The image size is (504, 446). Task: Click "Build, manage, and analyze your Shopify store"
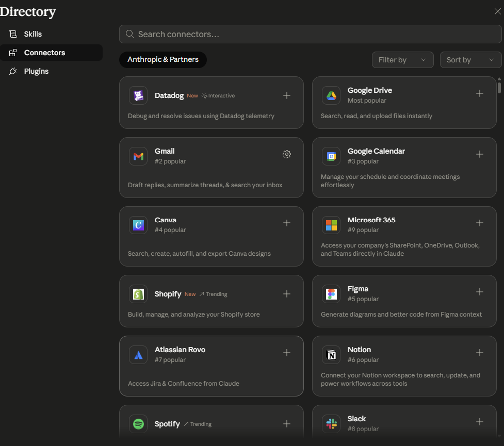tap(194, 315)
